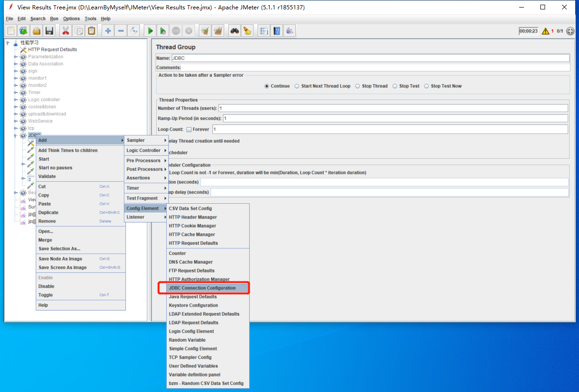The image size is (579, 392).
Task: Click the Toggle enable/disable toolbar icon
Action: click(134, 31)
